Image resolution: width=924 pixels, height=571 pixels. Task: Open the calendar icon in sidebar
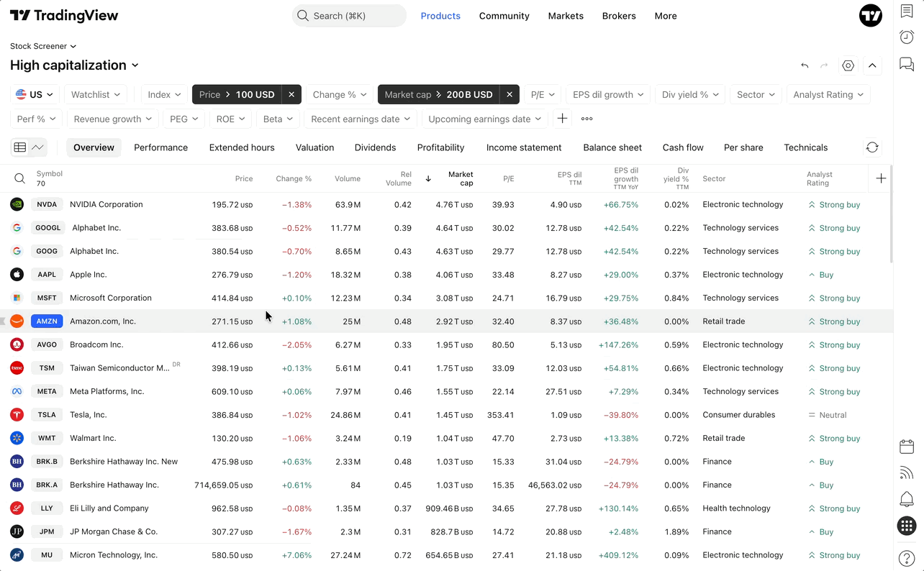click(x=907, y=446)
